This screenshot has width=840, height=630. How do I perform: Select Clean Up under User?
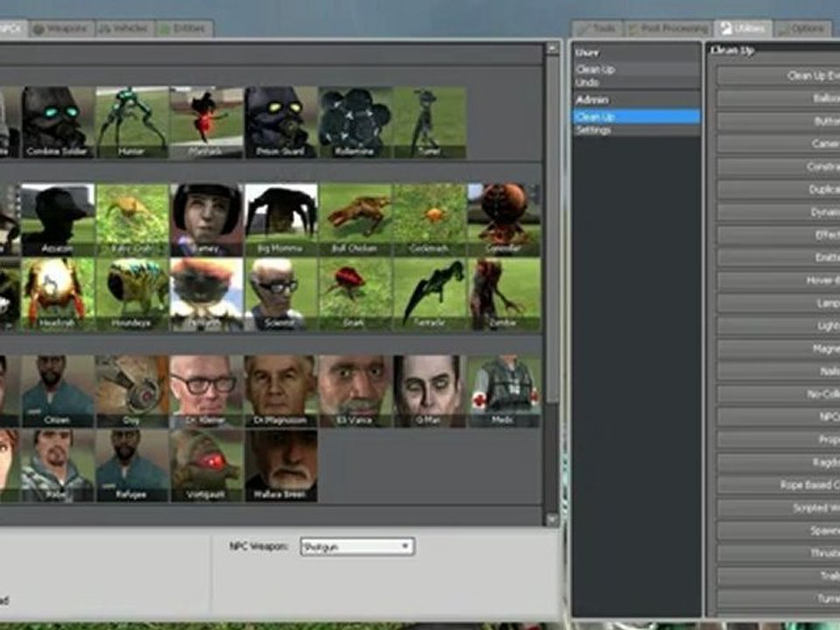[636, 70]
